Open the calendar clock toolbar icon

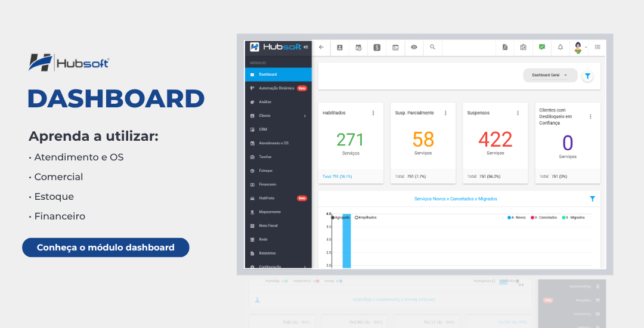pos(358,48)
